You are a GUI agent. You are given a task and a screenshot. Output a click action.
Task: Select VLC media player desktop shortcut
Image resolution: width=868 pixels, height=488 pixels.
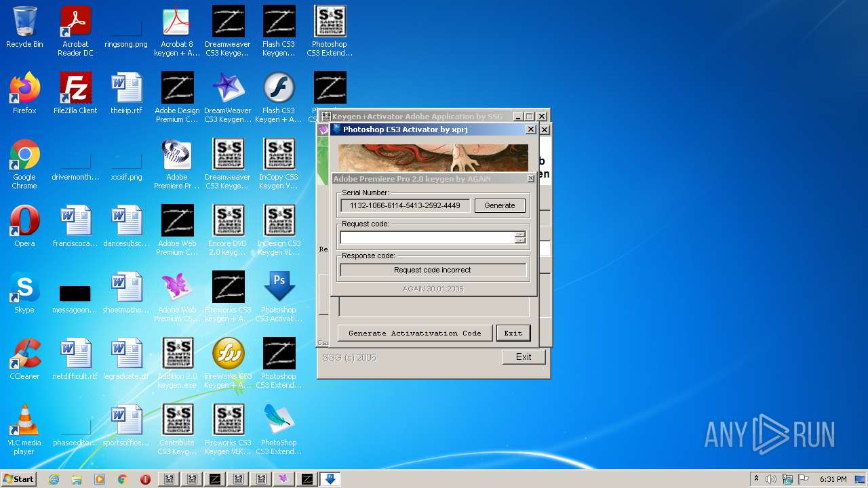tap(24, 429)
